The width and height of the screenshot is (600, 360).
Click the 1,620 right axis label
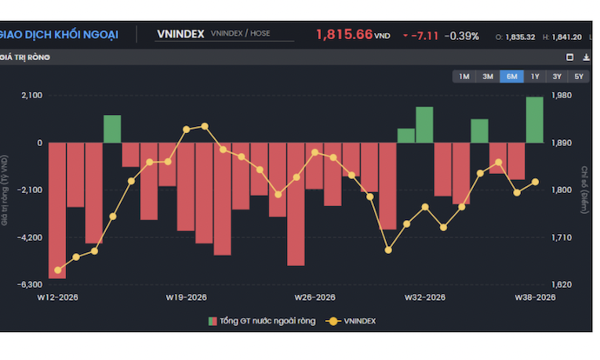click(561, 285)
